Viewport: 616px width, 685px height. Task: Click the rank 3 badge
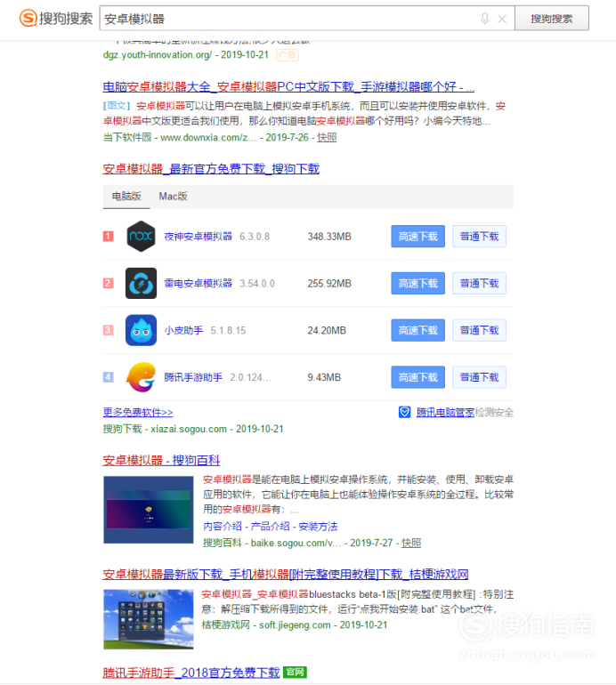pyautogui.click(x=108, y=330)
